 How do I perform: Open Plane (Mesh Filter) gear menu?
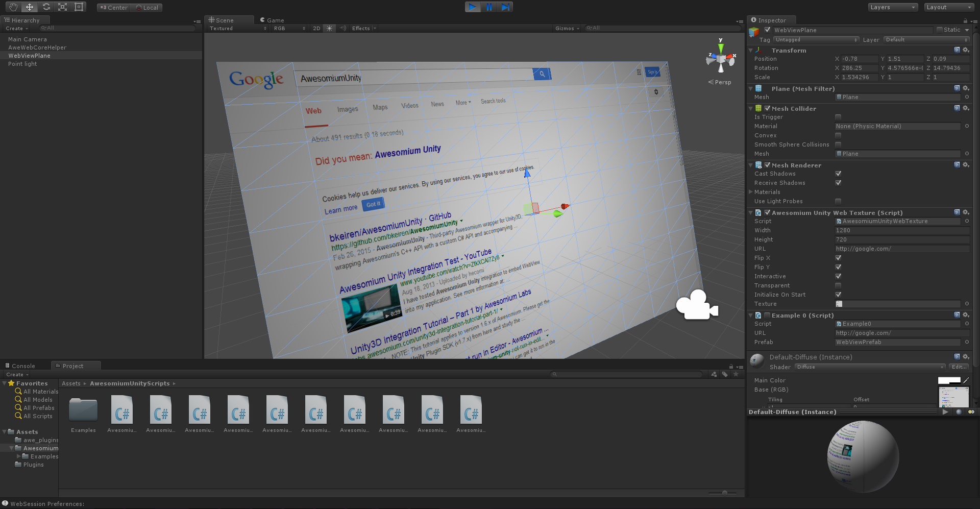coord(966,88)
